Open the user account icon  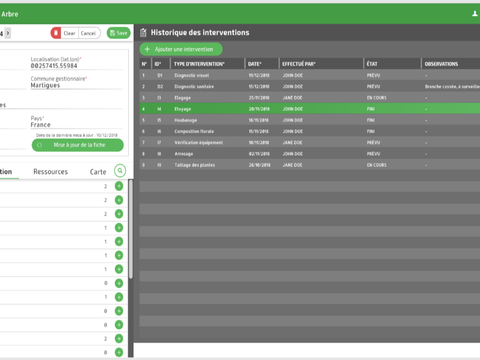pyautogui.click(x=475, y=14)
